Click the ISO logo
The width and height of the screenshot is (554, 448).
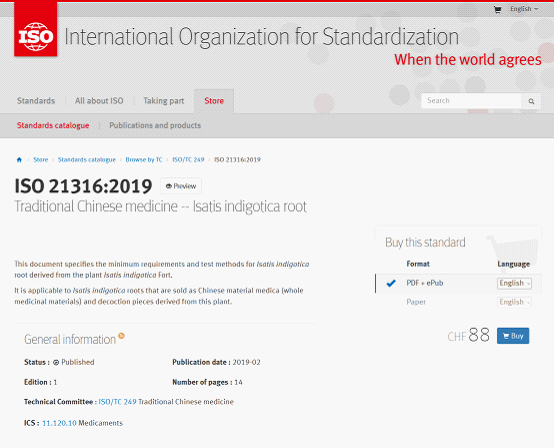tap(35, 29)
